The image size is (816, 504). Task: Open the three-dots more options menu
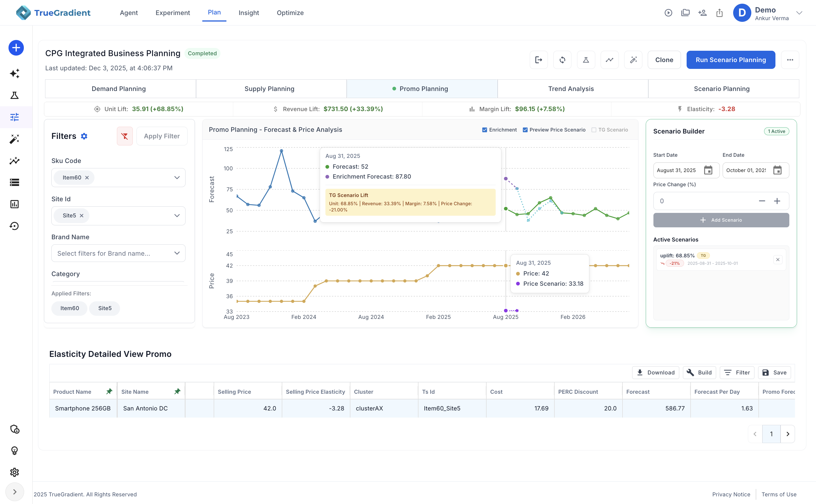tap(790, 60)
